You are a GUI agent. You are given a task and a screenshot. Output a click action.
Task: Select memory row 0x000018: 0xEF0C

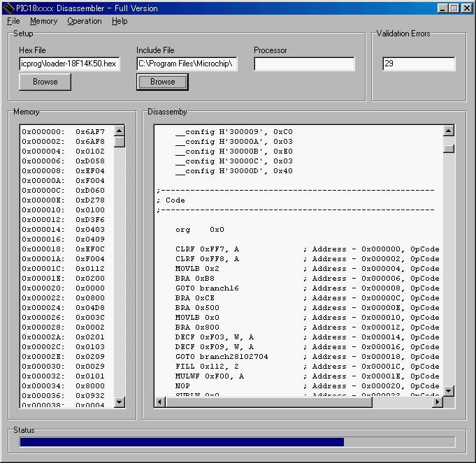[63, 249]
